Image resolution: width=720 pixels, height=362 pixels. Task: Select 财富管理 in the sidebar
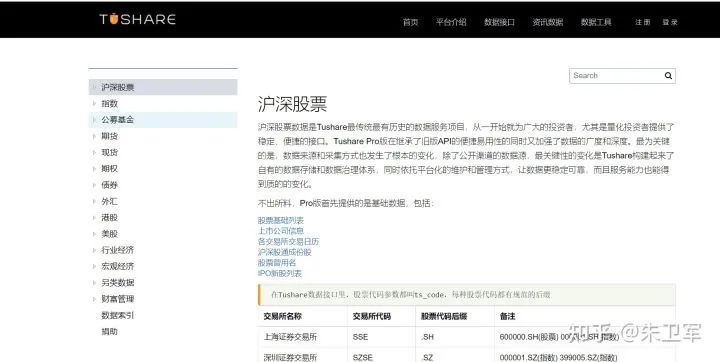point(118,299)
